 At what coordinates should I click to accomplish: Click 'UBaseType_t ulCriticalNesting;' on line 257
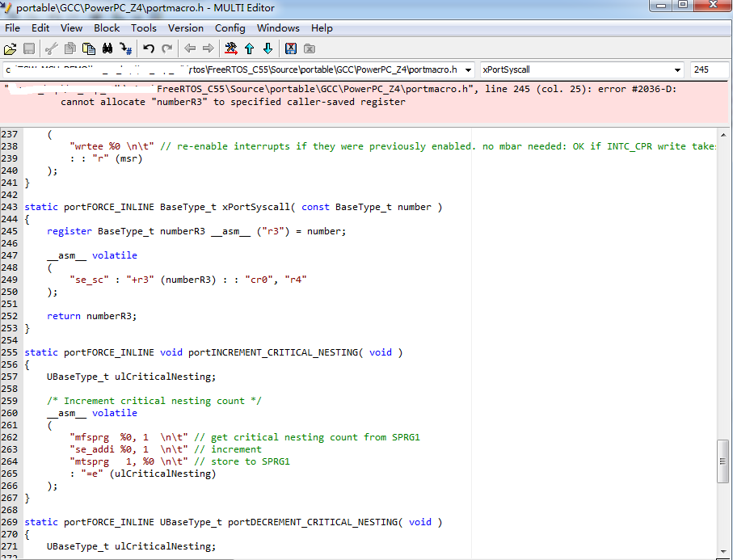[x=132, y=377]
